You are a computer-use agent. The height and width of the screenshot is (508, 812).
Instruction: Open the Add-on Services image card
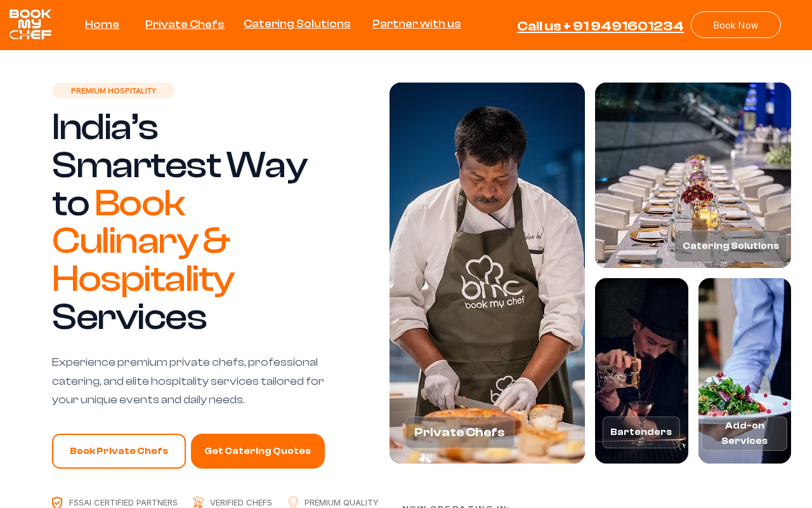pos(745,371)
